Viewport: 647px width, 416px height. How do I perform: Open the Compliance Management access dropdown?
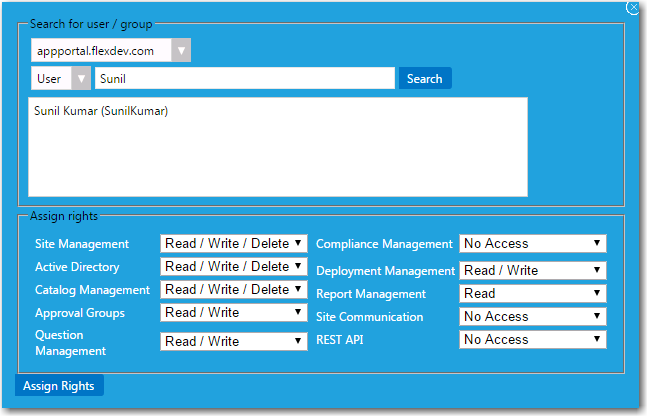pos(532,244)
